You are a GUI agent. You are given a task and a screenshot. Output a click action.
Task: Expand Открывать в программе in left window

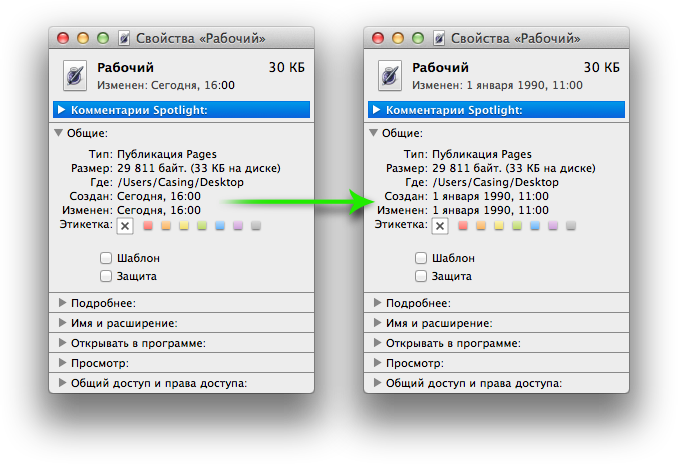(62, 342)
